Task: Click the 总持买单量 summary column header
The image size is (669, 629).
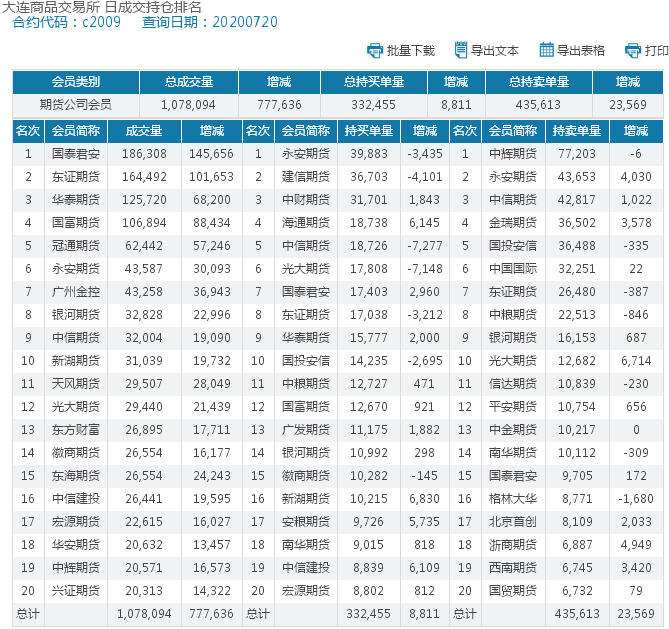Action: (x=374, y=82)
